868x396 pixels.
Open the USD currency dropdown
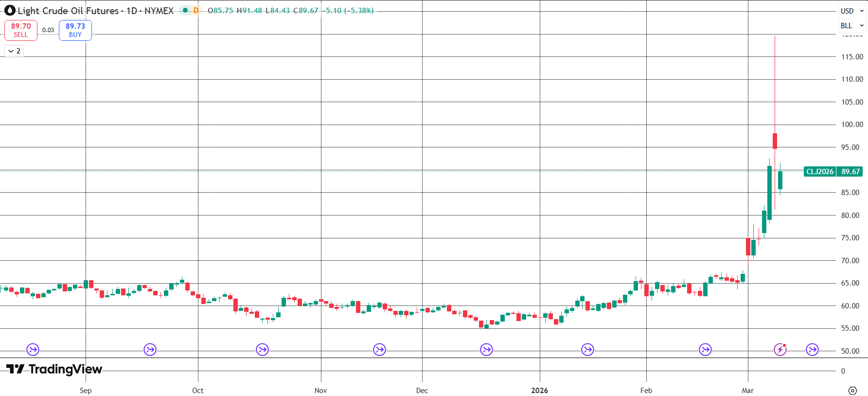(x=852, y=11)
